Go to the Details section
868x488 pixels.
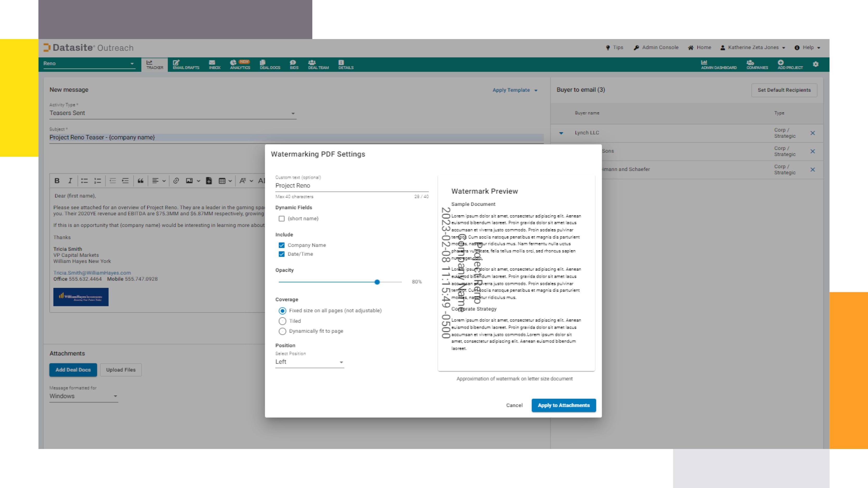click(x=346, y=64)
